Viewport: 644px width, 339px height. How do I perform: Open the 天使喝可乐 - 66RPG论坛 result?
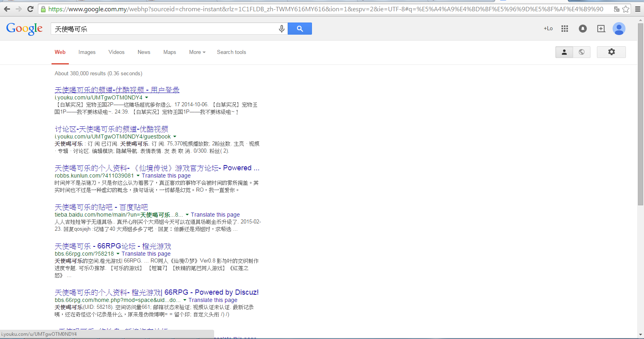pyautogui.click(x=113, y=246)
